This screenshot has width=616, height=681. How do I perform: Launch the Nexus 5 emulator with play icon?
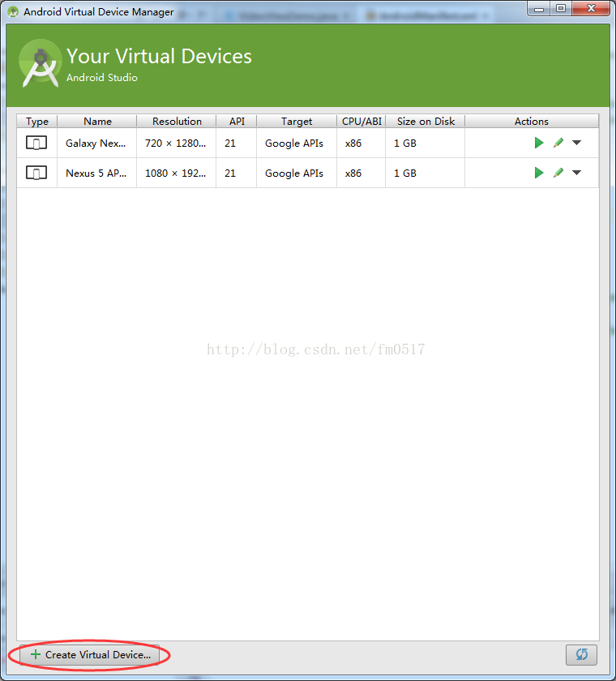coord(539,173)
